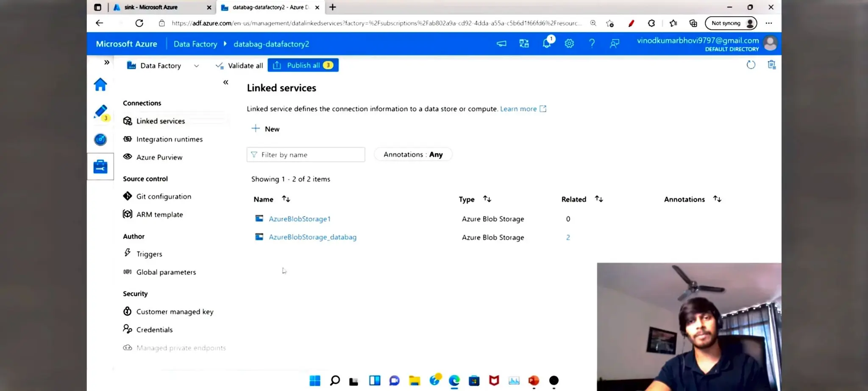Viewport: 868px width, 391px height.
Task: Open Git configuration
Action: pyautogui.click(x=164, y=196)
